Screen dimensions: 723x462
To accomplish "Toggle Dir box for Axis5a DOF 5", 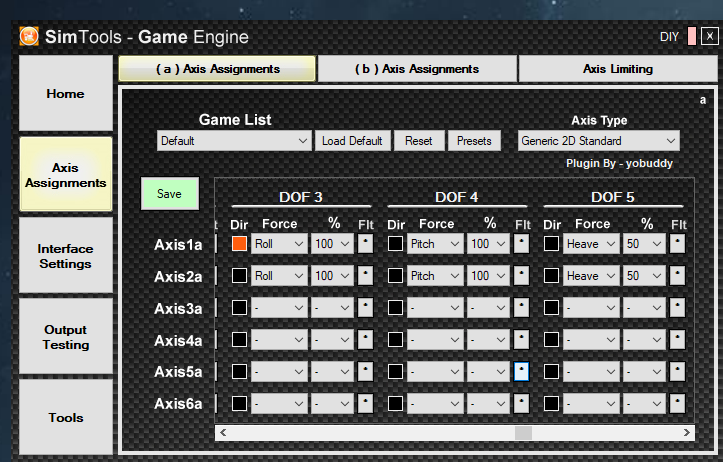I will pos(551,371).
